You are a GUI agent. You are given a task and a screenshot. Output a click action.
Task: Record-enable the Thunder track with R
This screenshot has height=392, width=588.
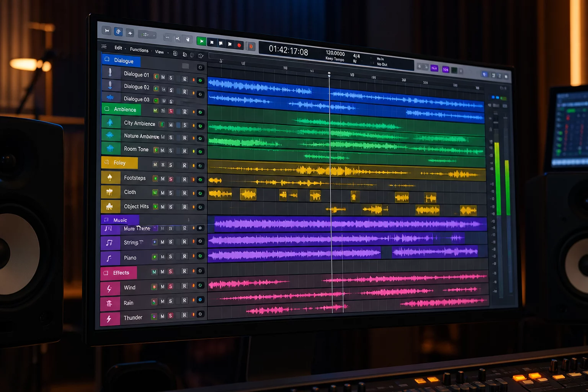(185, 315)
